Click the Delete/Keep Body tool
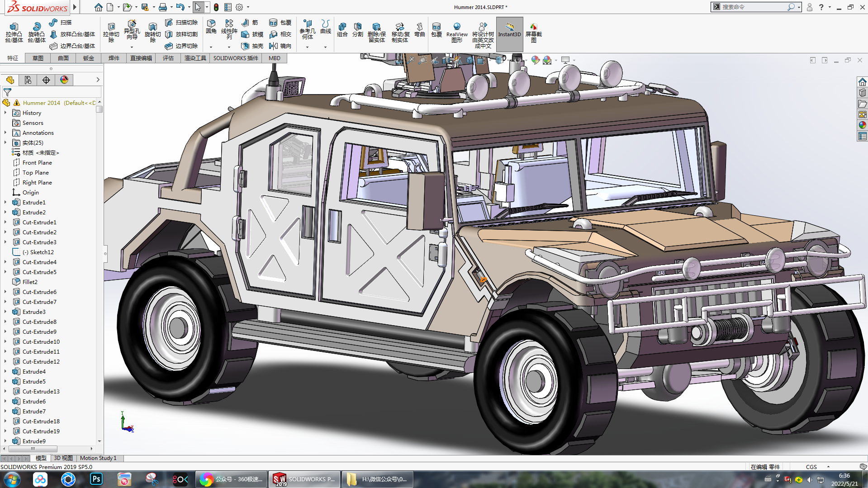The width and height of the screenshot is (868, 488). click(x=376, y=32)
